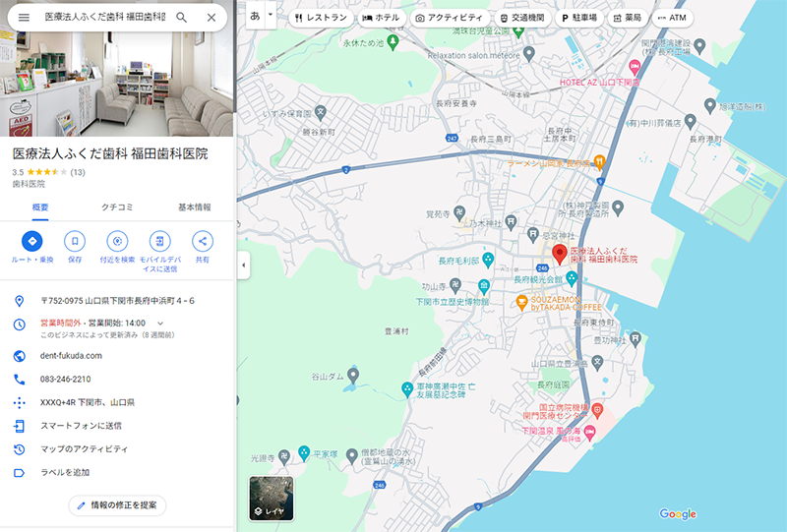The image size is (787, 532).
Task: Click the route directions icon
Action: tap(32, 241)
